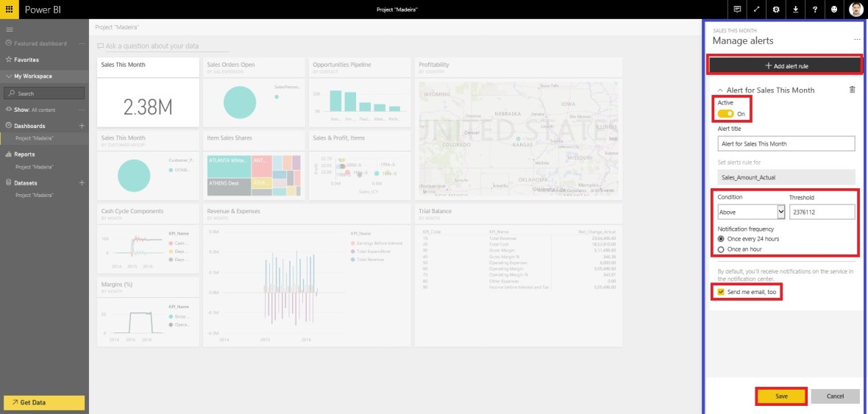
Task: Open the settings gear menu
Action: pos(776,10)
